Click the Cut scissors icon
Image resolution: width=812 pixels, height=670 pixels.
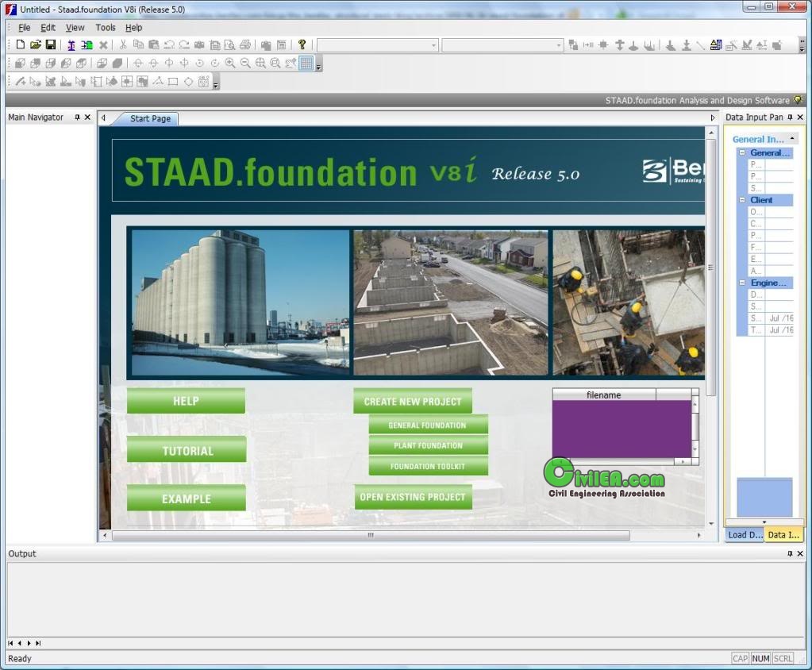coord(123,45)
